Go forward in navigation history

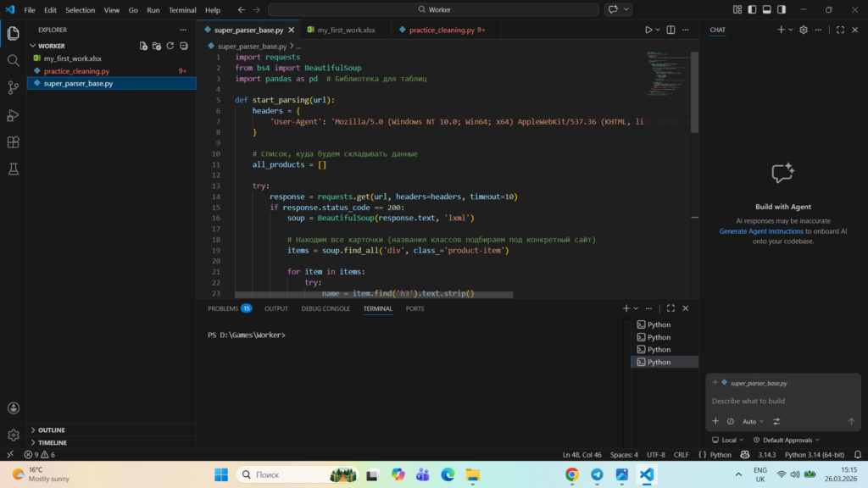pyautogui.click(x=256, y=9)
